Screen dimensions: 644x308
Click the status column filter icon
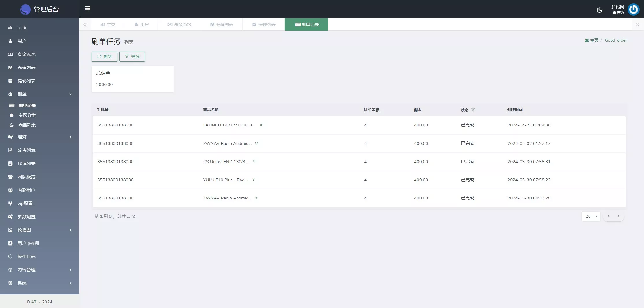[x=473, y=110]
